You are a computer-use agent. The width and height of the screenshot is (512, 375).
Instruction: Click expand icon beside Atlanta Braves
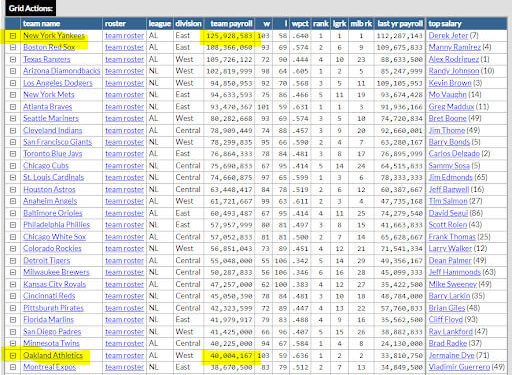tap(13, 107)
